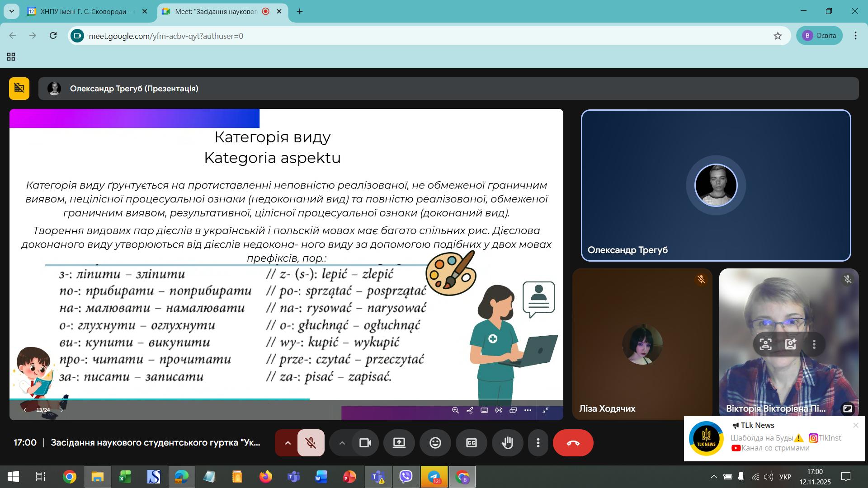
Task: Close the TLk News notification
Action: (x=855, y=425)
